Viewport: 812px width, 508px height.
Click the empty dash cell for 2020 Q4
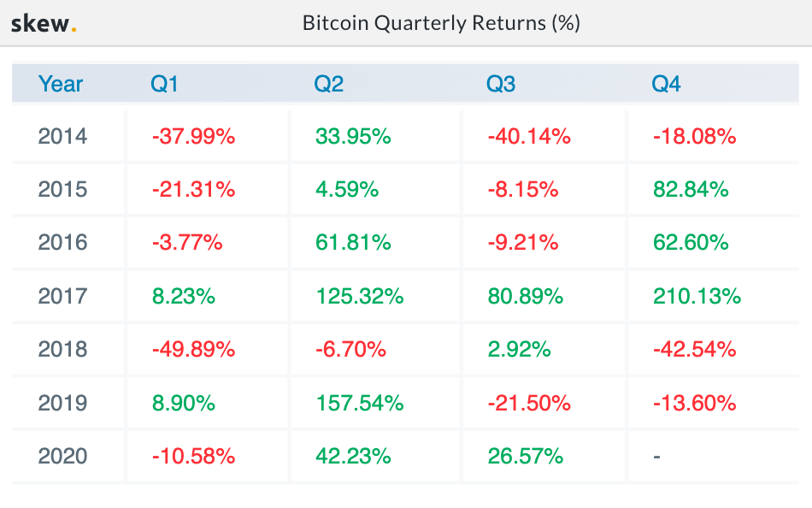tap(656, 457)
